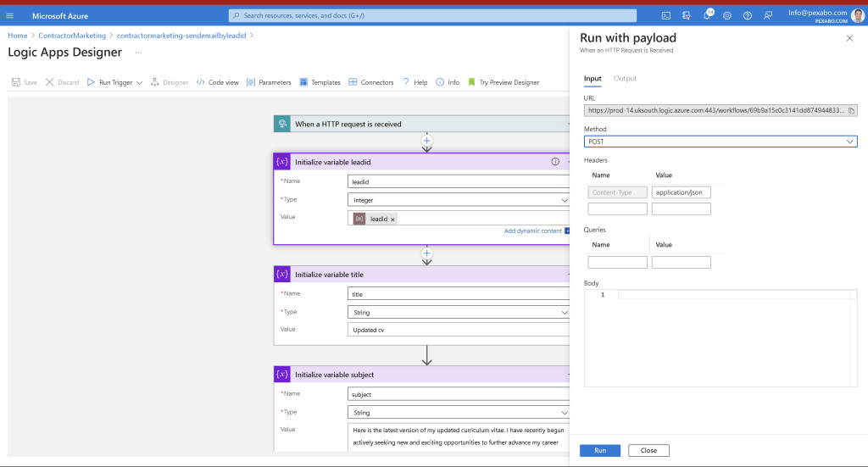This screenshot has height=467, width=868.
Task: Open the help question mark in header
Action: coord(748,15)
